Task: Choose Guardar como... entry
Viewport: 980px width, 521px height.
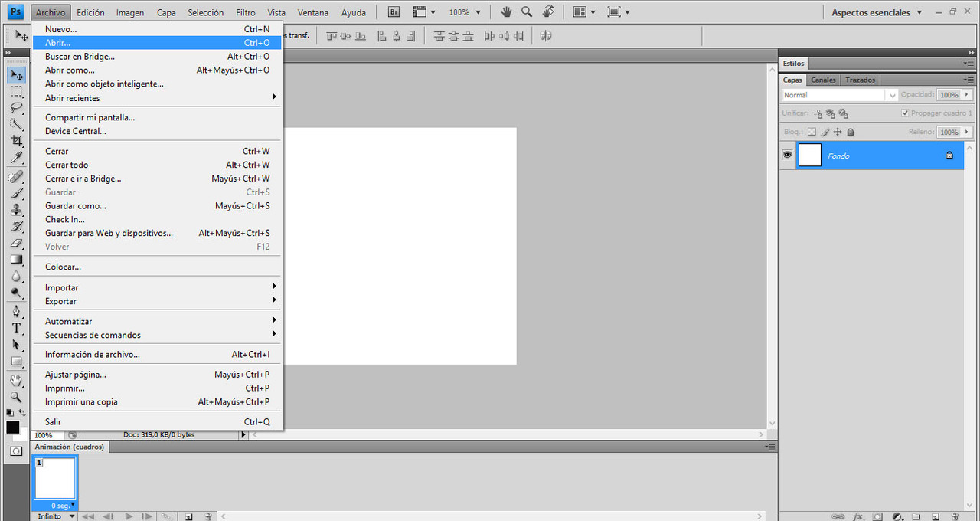Action: tap(158, 206)
